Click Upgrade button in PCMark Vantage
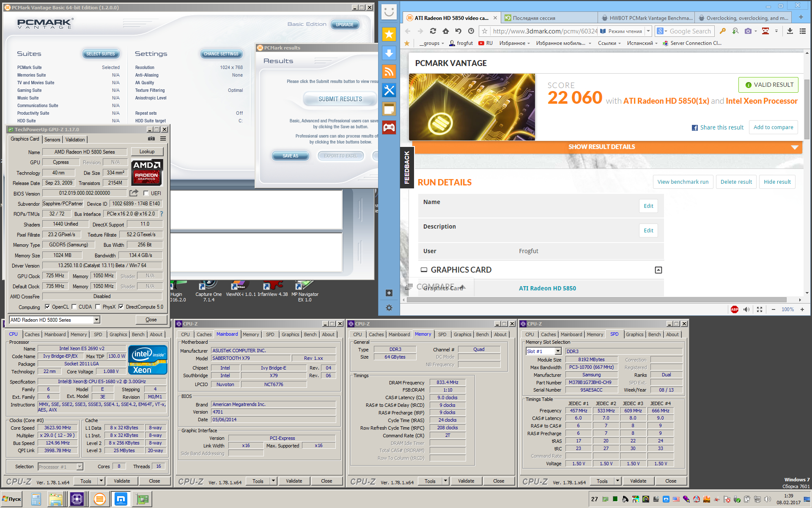 345,25
